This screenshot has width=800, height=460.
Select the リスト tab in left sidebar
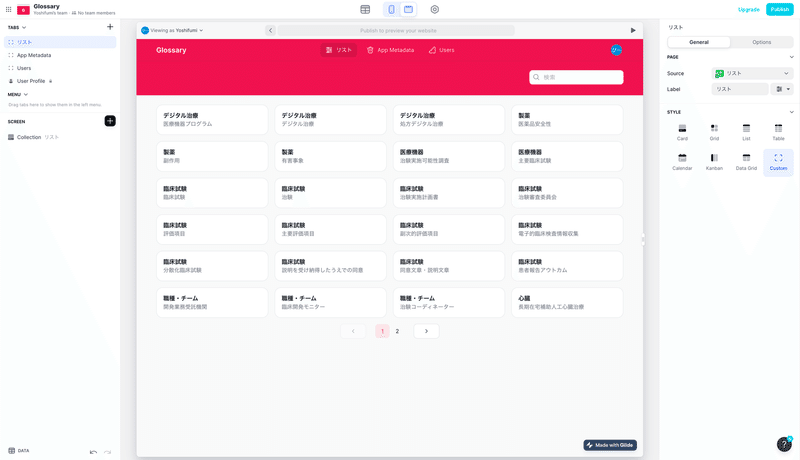(60, 42)
